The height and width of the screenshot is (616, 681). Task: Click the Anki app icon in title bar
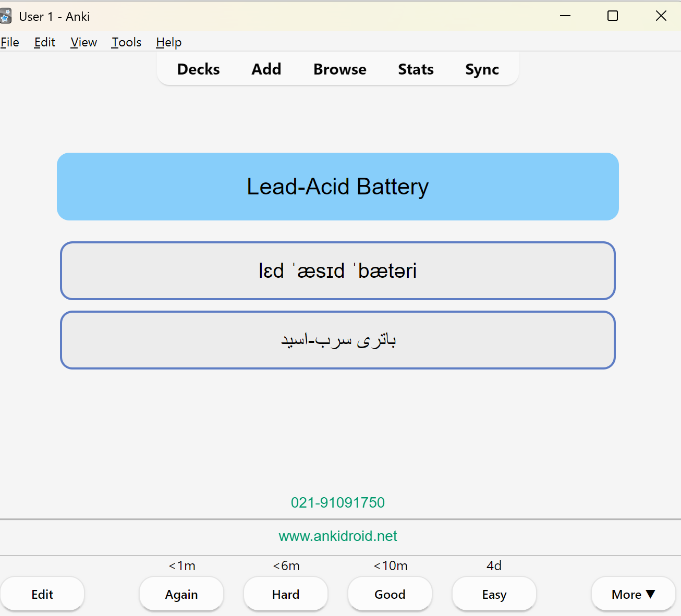(6, 16)
